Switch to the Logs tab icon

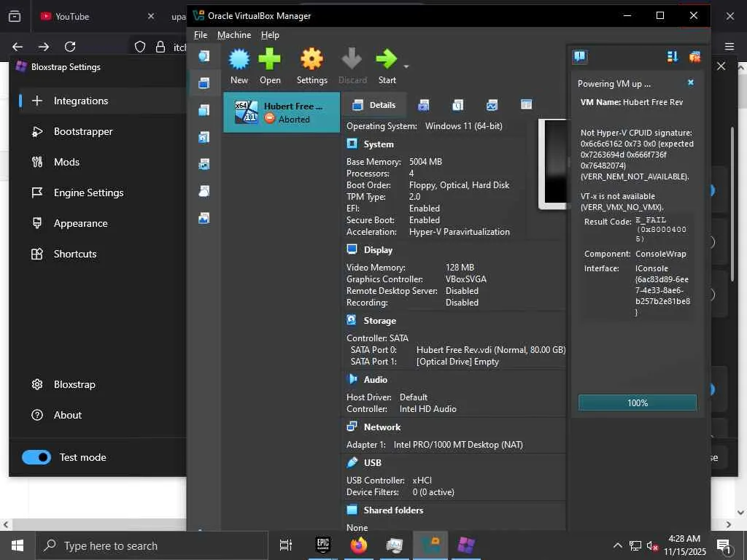coord(458,105)
